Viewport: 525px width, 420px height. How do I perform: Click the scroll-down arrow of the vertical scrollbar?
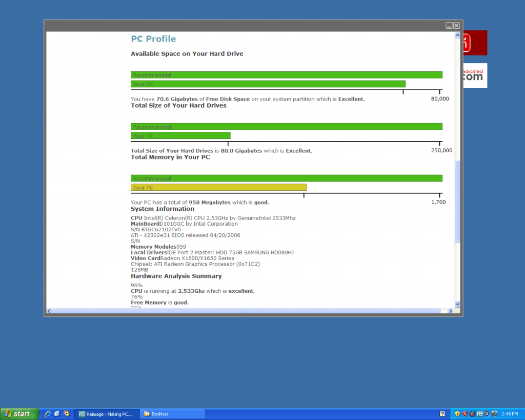click(x=457, y=304)
